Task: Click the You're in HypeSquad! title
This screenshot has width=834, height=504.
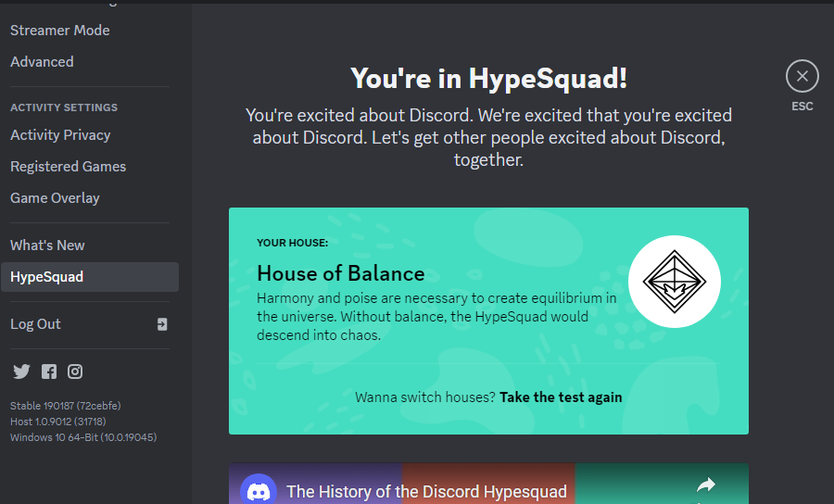Action: [x=488, y=79]
